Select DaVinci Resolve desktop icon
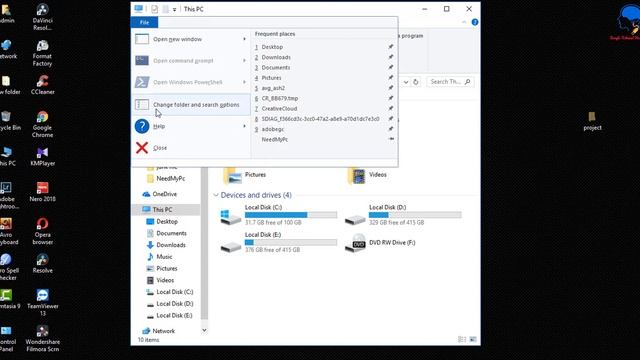640x360 pixels. pyautogui.click(x=42, y=17)
